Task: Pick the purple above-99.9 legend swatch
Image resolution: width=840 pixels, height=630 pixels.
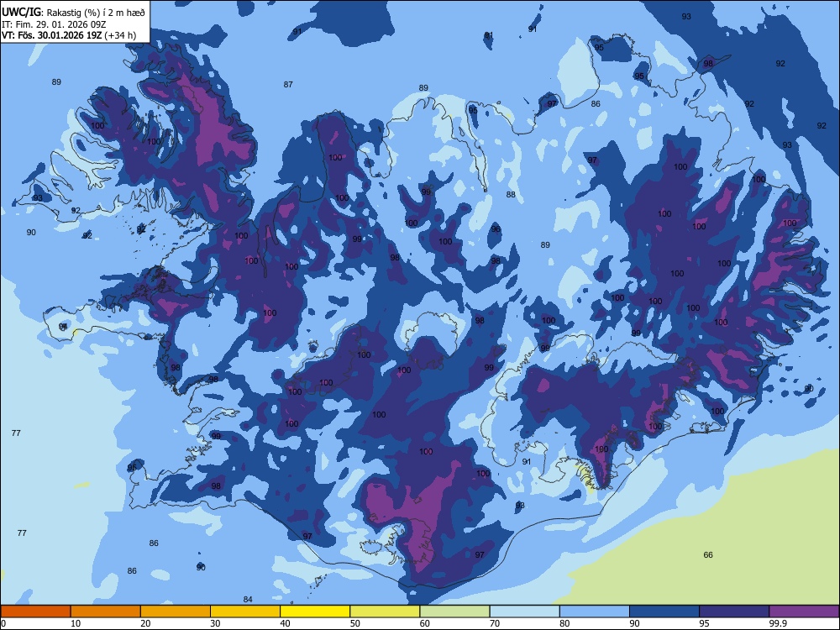Action: click(804, 612)
